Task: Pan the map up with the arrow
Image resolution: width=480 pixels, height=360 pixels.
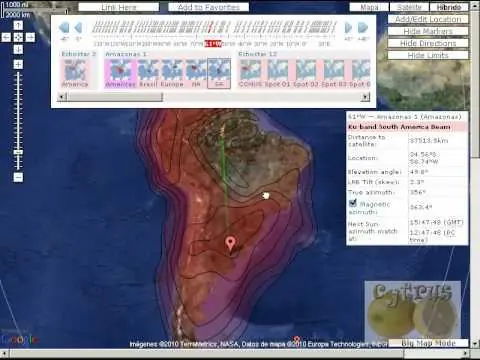Action: coord(18,25)
